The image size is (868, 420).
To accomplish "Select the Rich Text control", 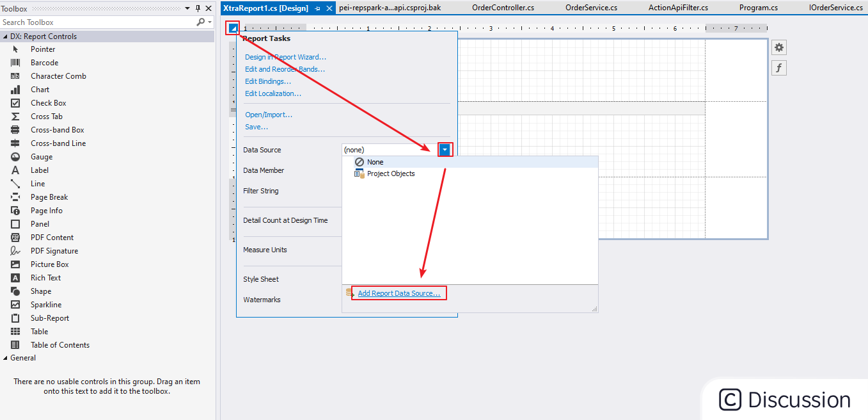I will (x=45, y=278).
